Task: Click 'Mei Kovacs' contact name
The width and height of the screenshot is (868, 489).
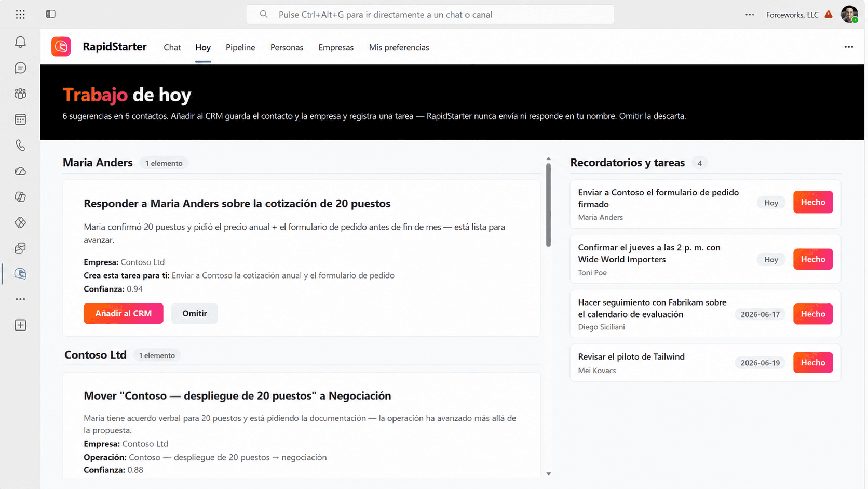Action: click(597, 371)
